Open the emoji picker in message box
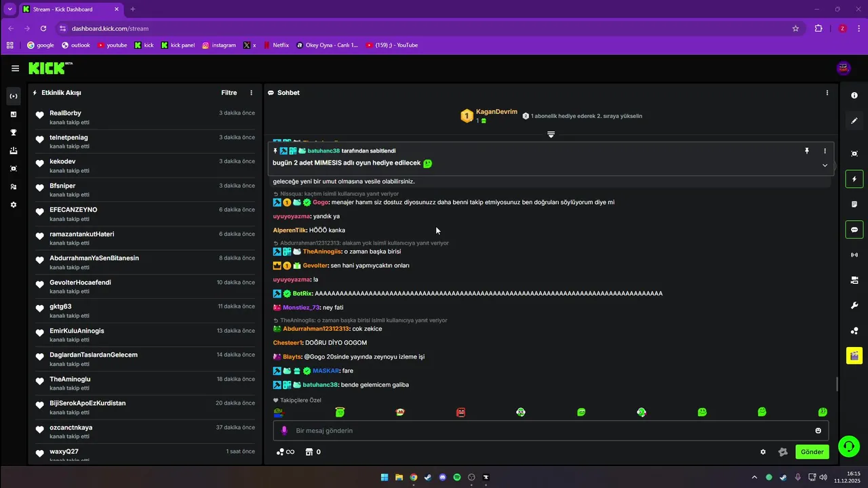This screenshot has height=488, width=868. coord(818,430)
